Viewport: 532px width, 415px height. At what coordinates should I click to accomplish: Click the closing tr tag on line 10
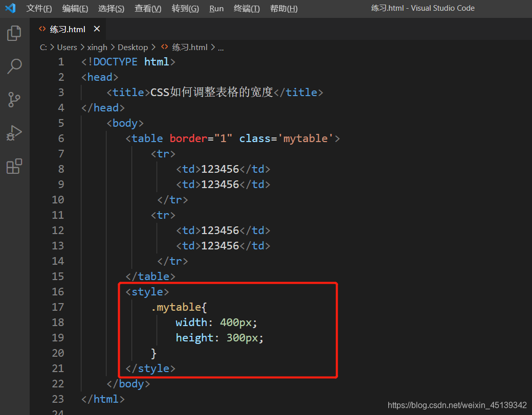pos(173,200)
